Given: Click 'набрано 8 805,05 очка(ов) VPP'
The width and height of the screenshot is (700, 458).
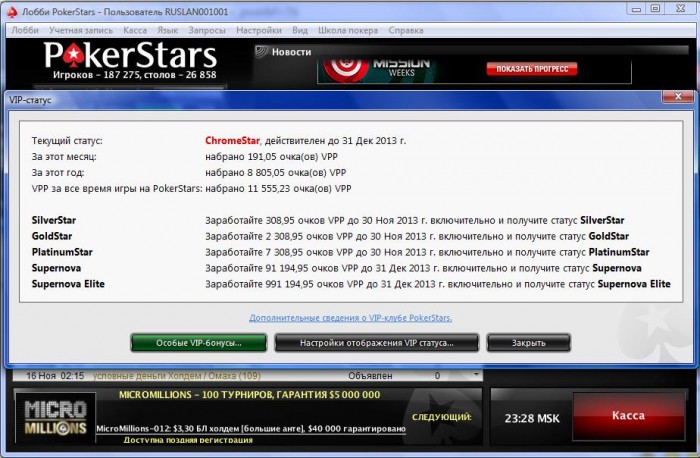Looking at the screenshot, I should point(275,173).
